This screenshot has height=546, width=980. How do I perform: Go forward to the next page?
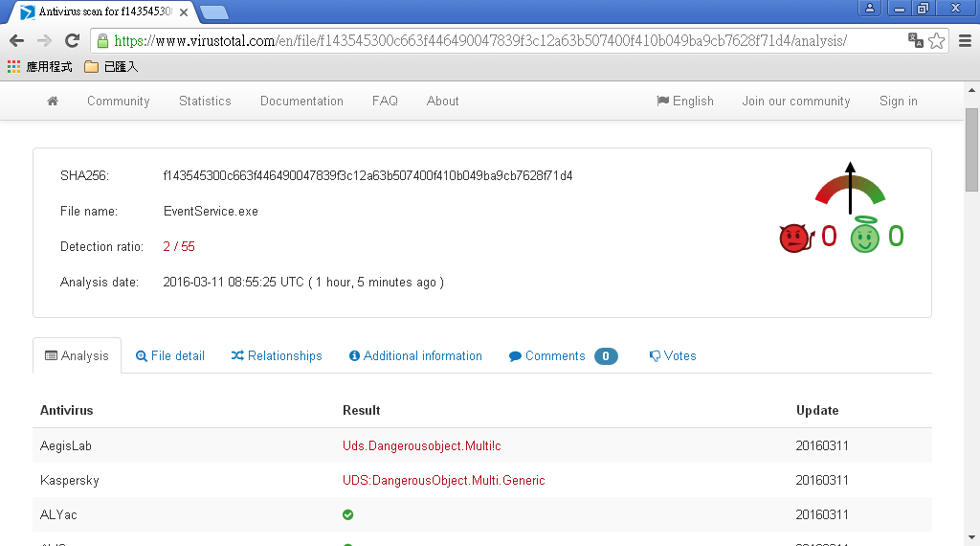tap(44, 41)
